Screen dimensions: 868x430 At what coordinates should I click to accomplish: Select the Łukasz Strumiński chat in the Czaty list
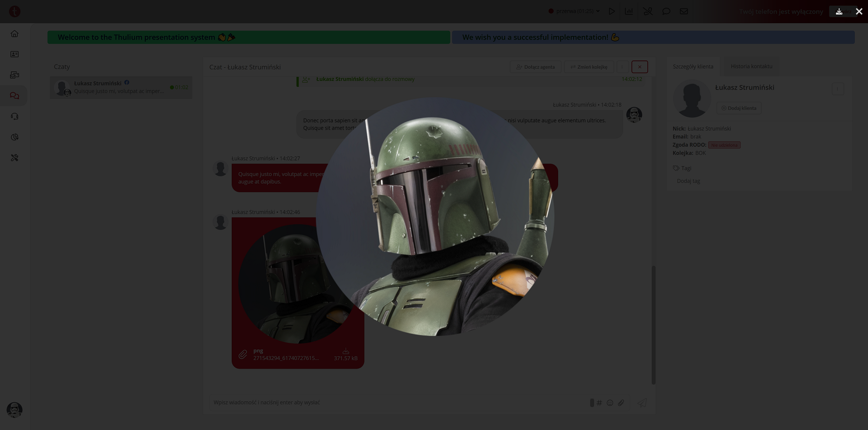(x=121, y=87)
